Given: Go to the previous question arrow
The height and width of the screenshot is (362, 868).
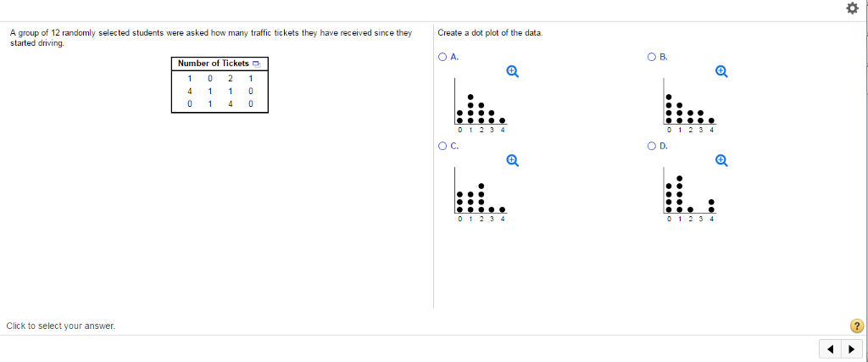Looking at the screenshot, I should [x=831, y=349].
